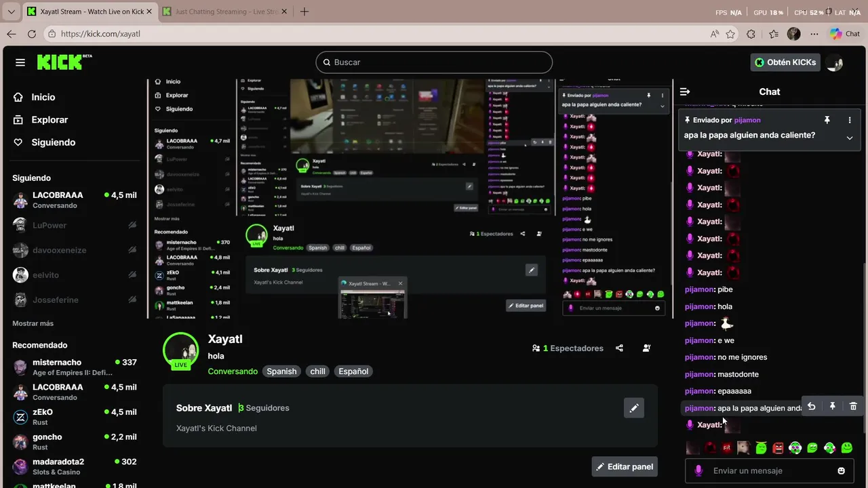
Task: Open recommended channel zEkO
Action: (x=75, y=417)
